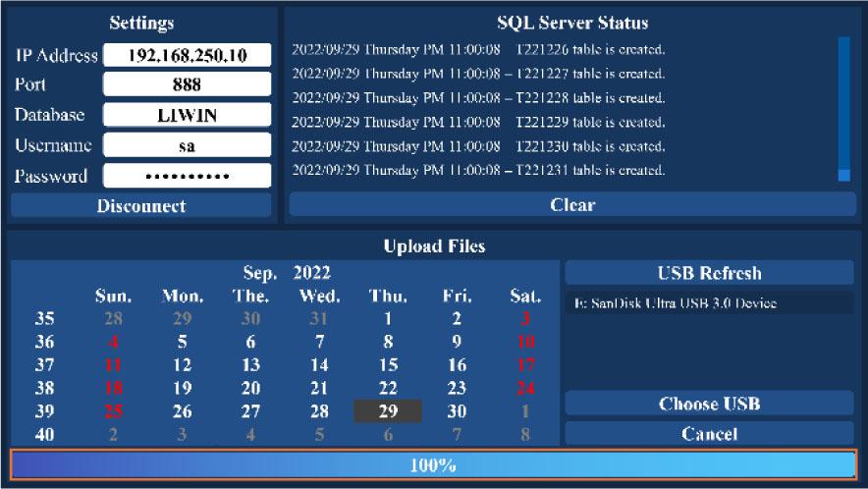Click into the Password field
868x489 pixels.
(x=187, y=176)
